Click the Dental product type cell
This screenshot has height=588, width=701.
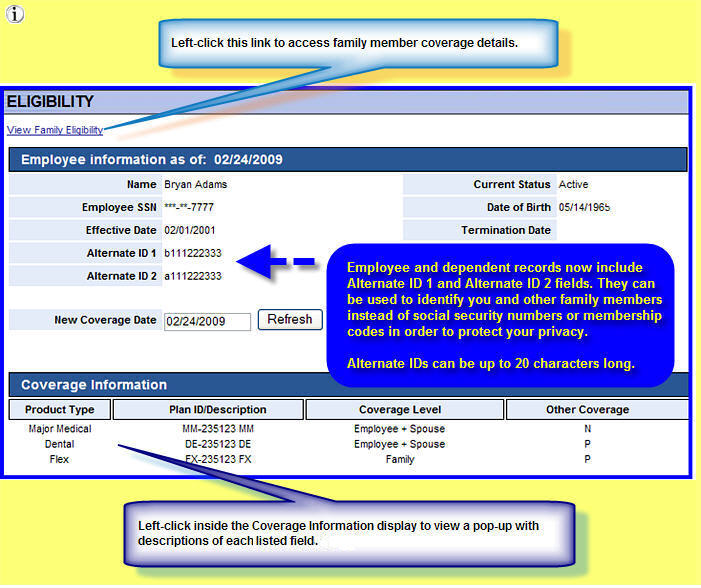click(x=59, y=444)
